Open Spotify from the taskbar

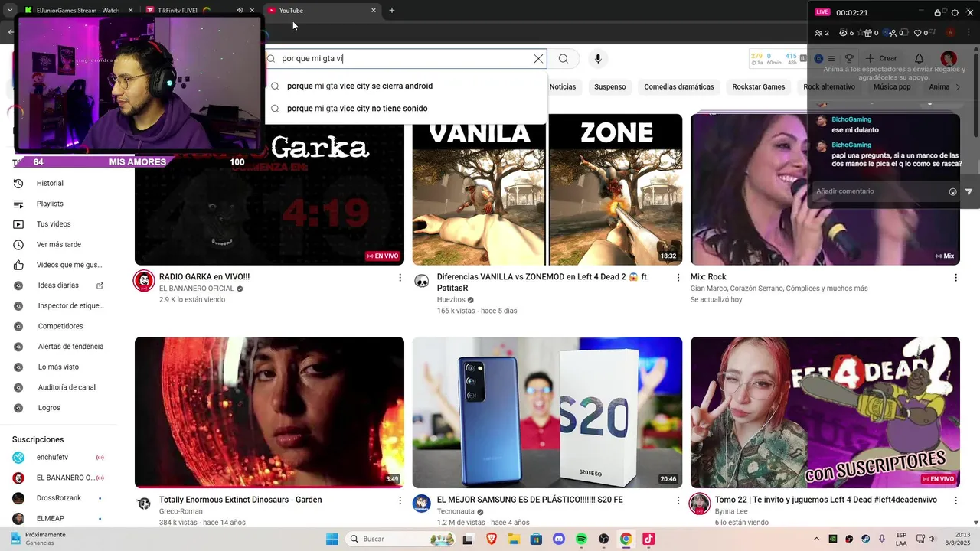point(581,539)
